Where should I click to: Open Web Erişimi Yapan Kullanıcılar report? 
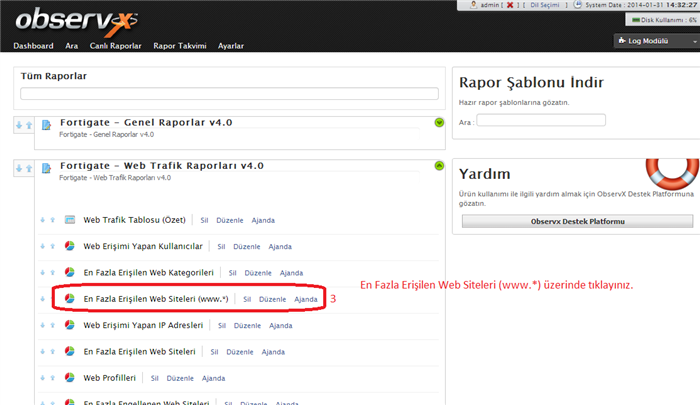143,246
